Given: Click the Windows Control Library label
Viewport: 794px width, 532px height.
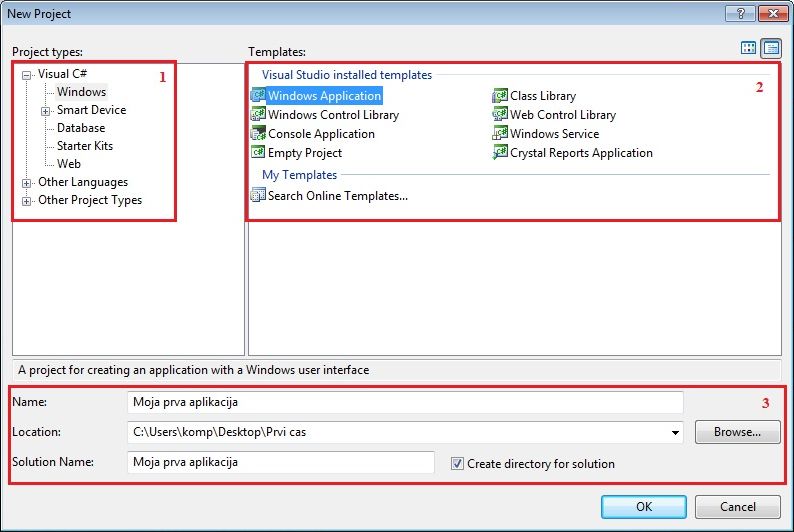Looking at the screenshot, I should click(x=333, y=115).
